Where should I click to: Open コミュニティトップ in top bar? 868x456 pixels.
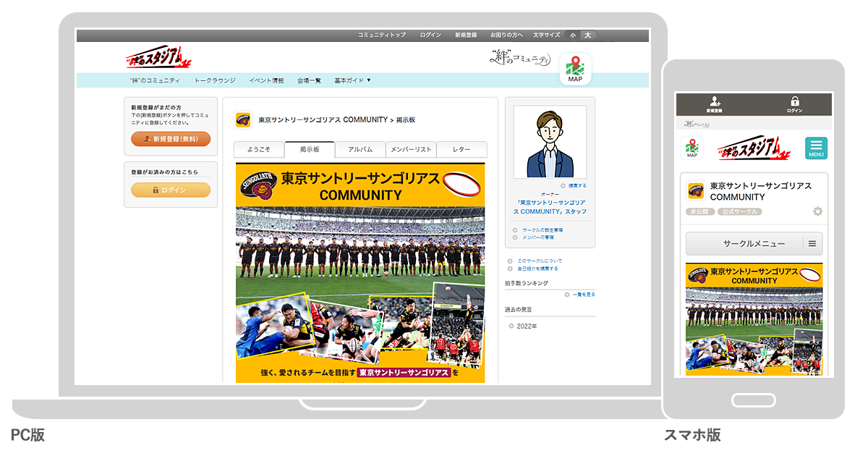382,35
